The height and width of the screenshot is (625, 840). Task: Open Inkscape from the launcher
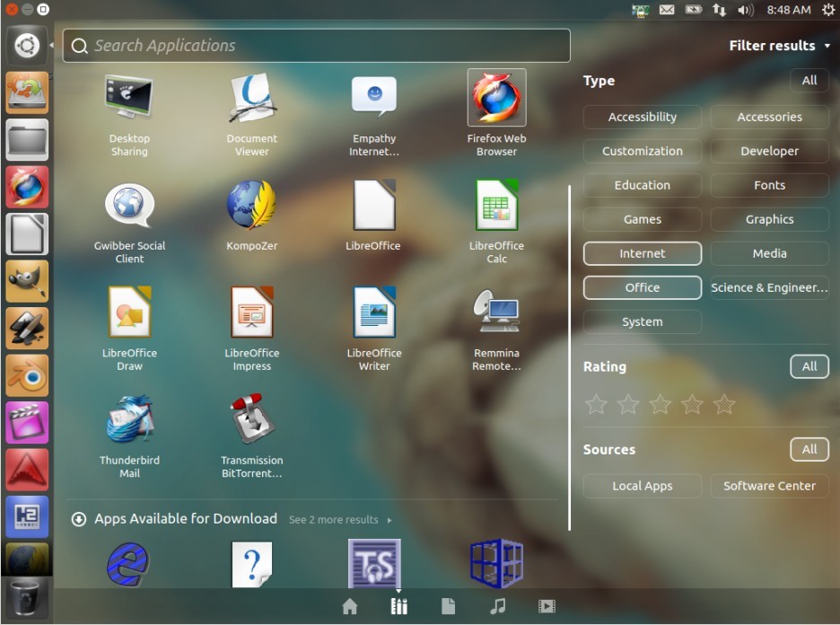(x=27, y=329)
